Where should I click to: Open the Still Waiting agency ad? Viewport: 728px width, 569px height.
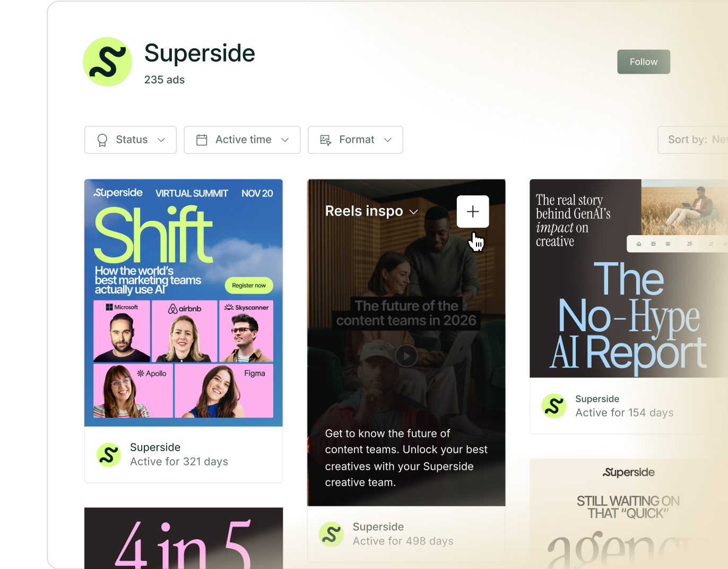click(629, 514)
